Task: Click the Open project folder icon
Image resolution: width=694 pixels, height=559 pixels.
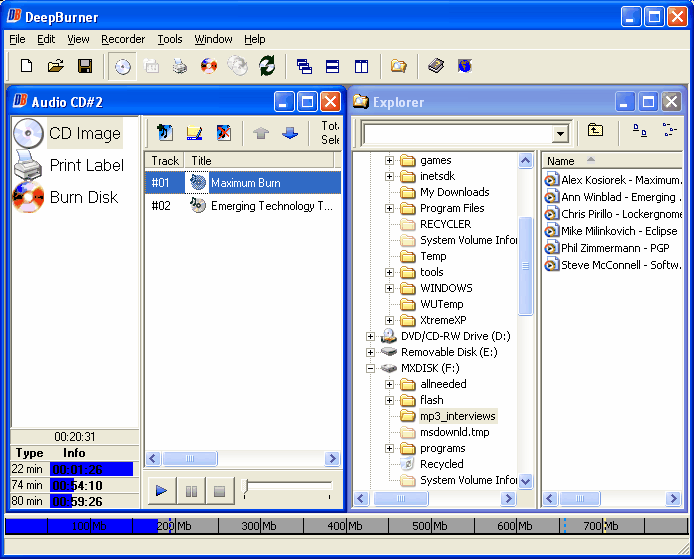Action: tap(56, 66)
